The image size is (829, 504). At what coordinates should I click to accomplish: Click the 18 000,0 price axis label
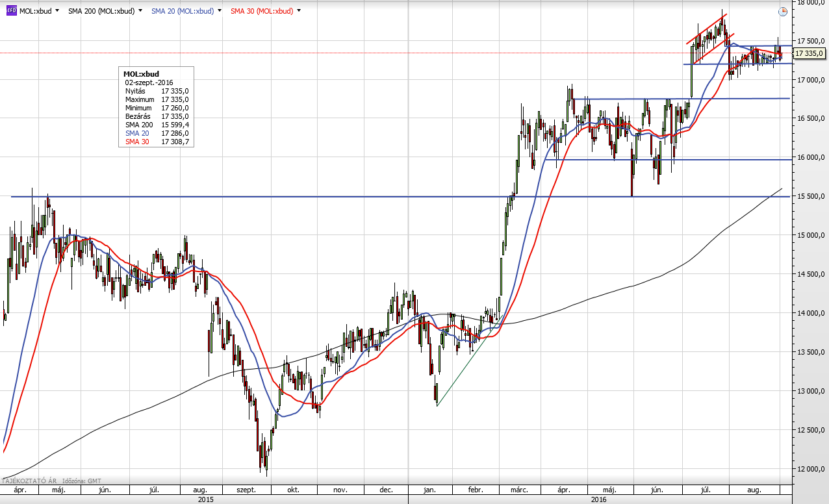point(811,3)
